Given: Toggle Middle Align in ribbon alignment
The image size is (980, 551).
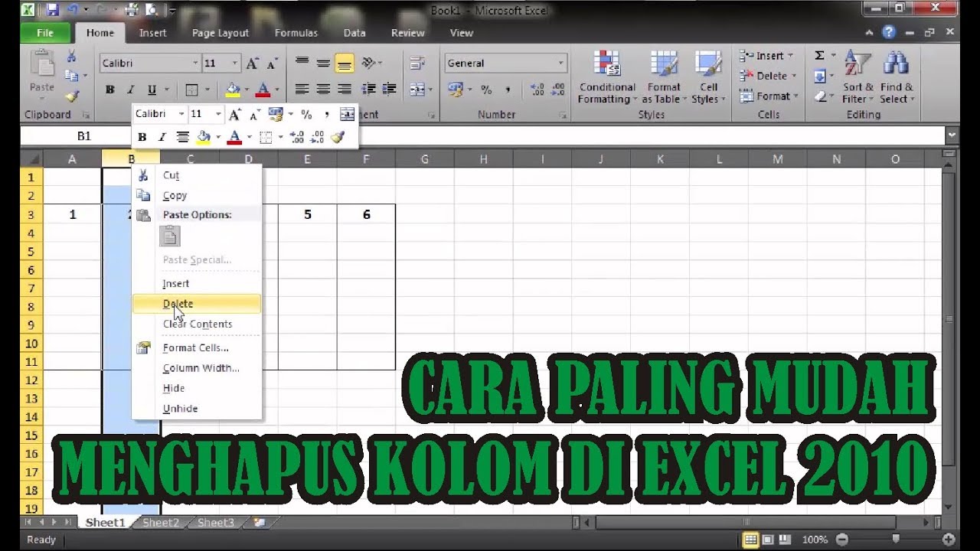Looking at the screenshot, I should click(x=323, y=64).
